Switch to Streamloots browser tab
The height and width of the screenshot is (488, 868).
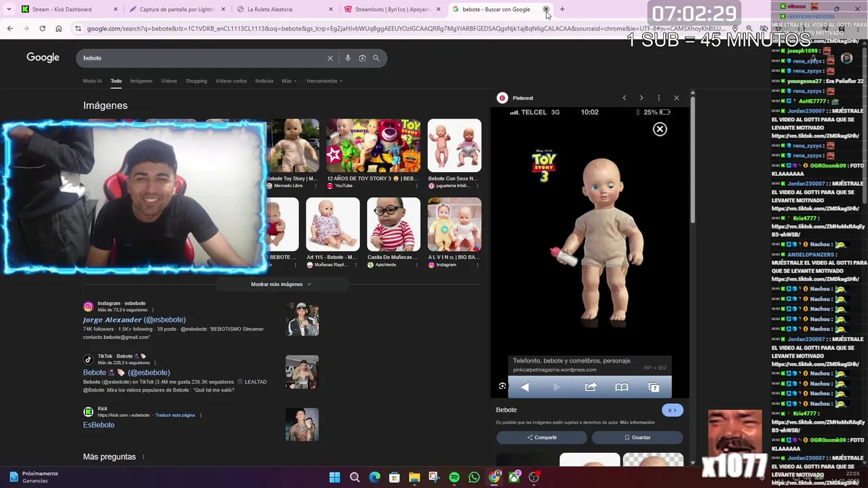point(392,9)
